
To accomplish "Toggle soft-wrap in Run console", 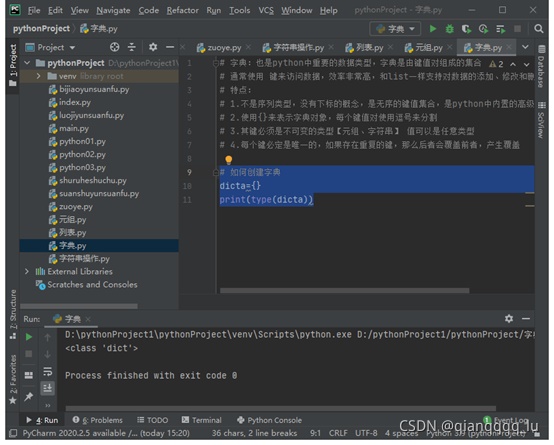I will tap(47, 371).
